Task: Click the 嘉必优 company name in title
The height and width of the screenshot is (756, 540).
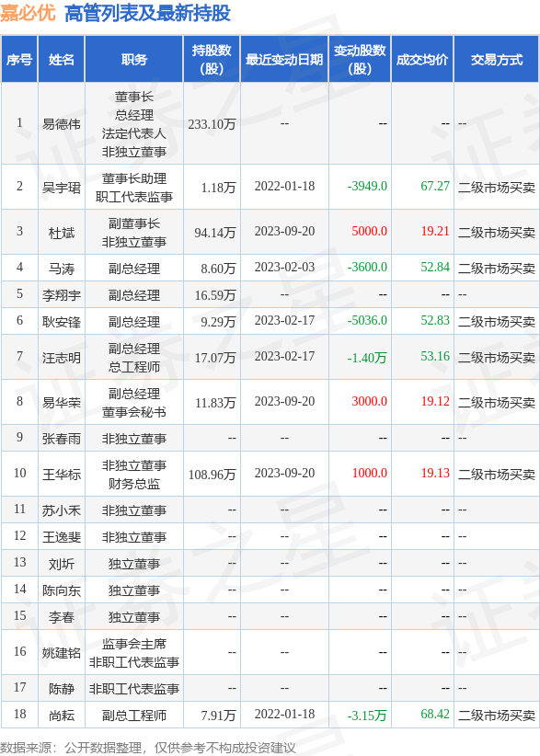Action: [x=28, y=13]
